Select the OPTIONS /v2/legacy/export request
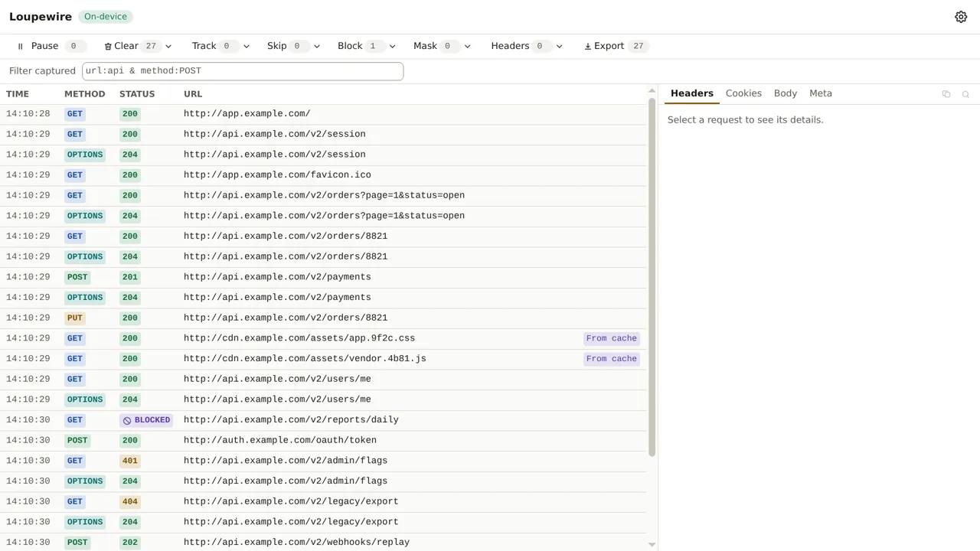This screenshot has width=980, height=551. (x=323, y=522)
